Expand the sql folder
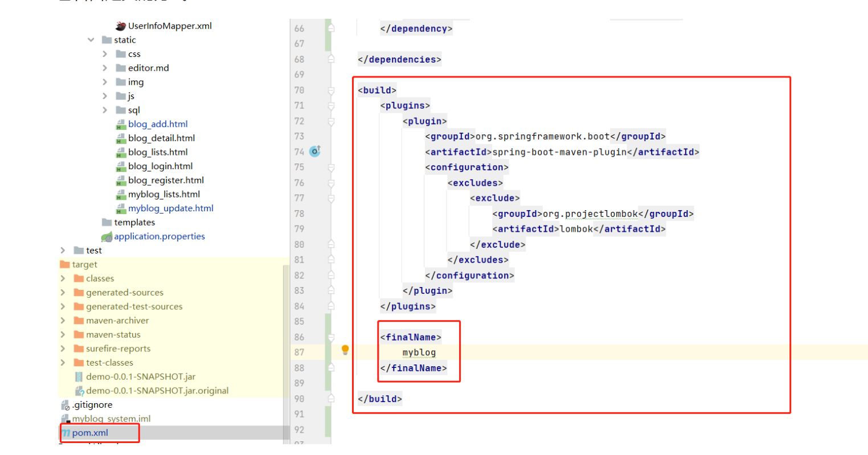Viewport: 868px width, 455px height. [105, 110]
